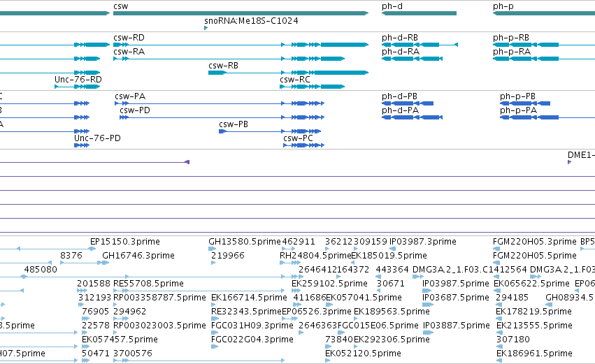Screen dimensions: 595x364
Task: Select the csw-RB transcript label
Action: pyautogui.click(x=224, y=66)
